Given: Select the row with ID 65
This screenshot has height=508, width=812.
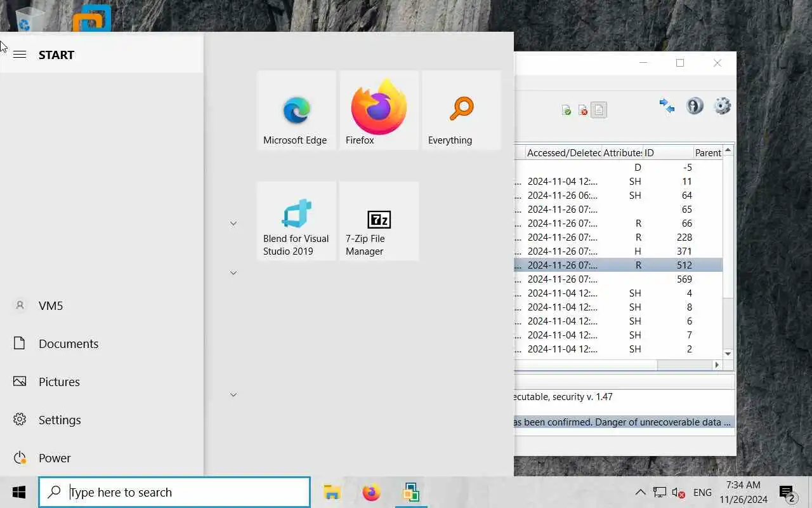Looking at the screenshot, I should pyautogui.click(x=618, y=210).
